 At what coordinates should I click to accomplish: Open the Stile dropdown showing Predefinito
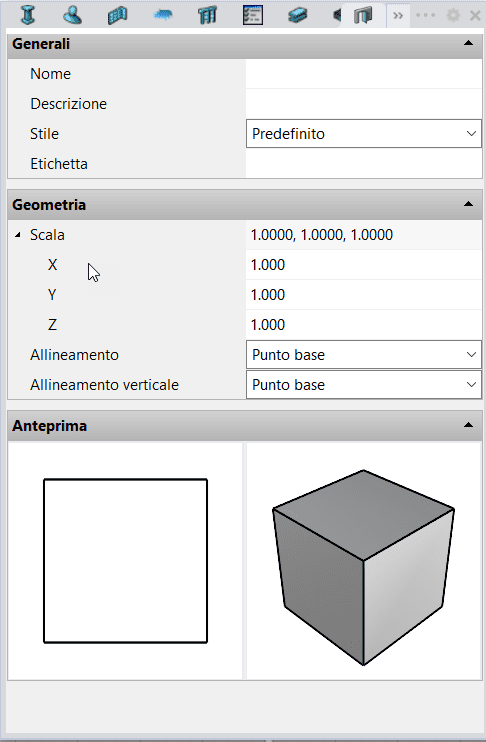pos(363,133)
